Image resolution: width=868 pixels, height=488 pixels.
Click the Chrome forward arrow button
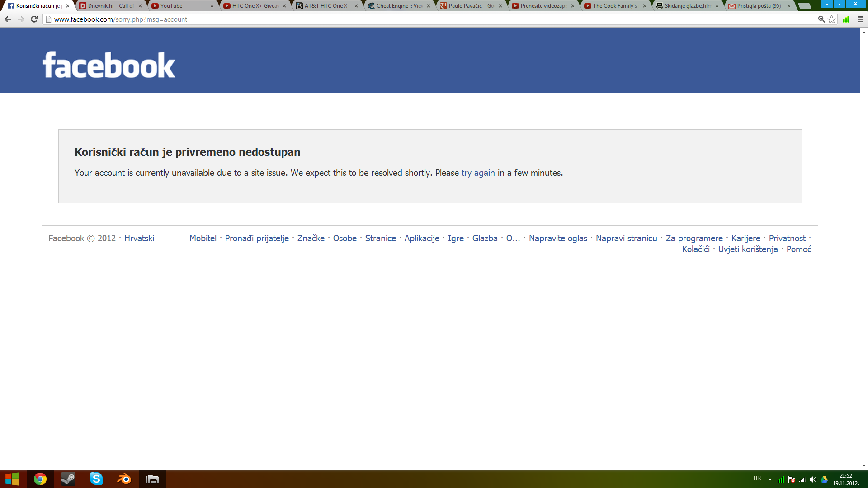point(21,19)
